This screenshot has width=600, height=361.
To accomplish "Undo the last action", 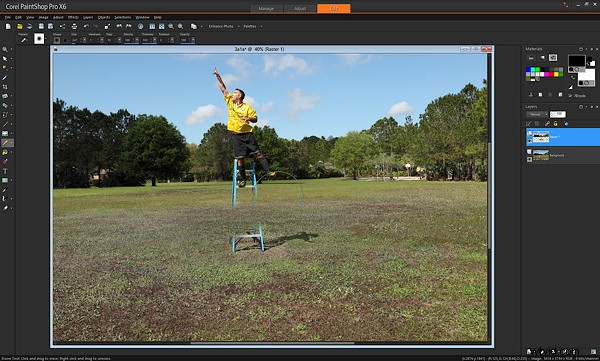I will (x=86, y=26).
